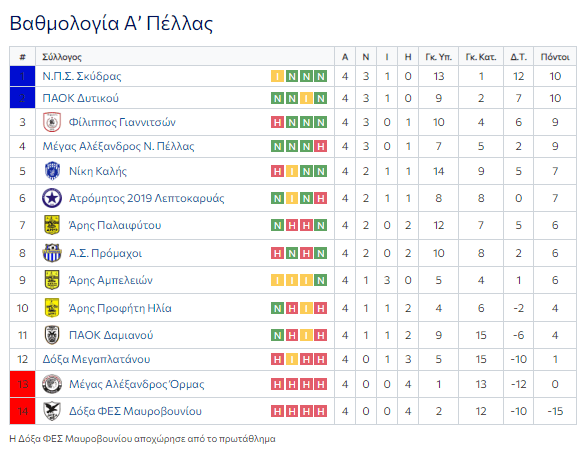Click the Νίκη Καλής team logo
Viewport: 588px width, 449px height.
52,171
